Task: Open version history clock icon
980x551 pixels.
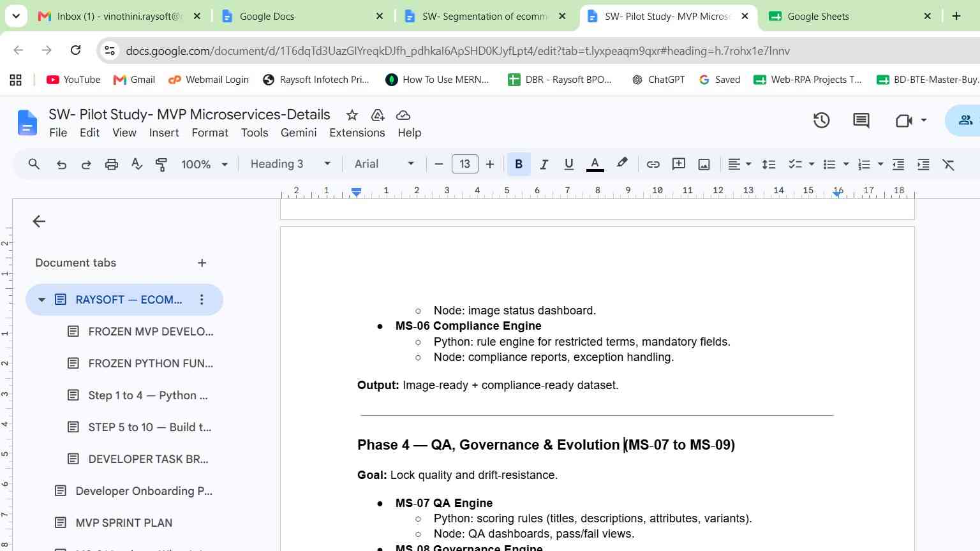Action: click(821, 120)
